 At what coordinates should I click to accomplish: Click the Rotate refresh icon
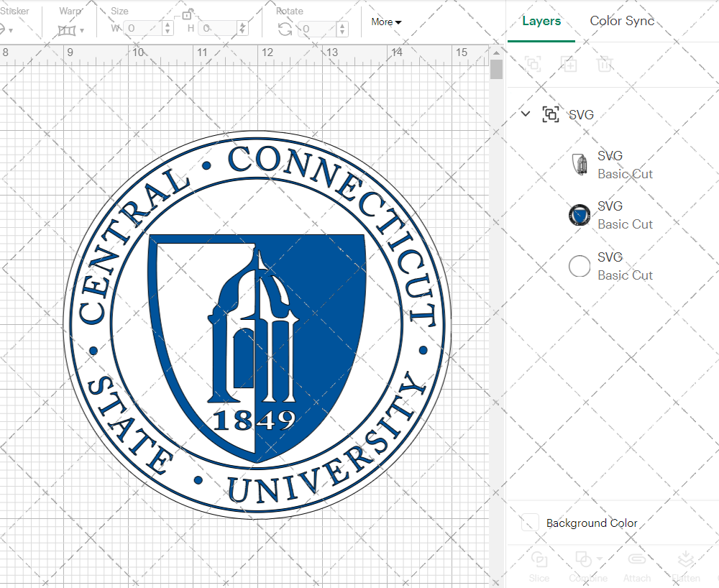(x=285, y=27)
